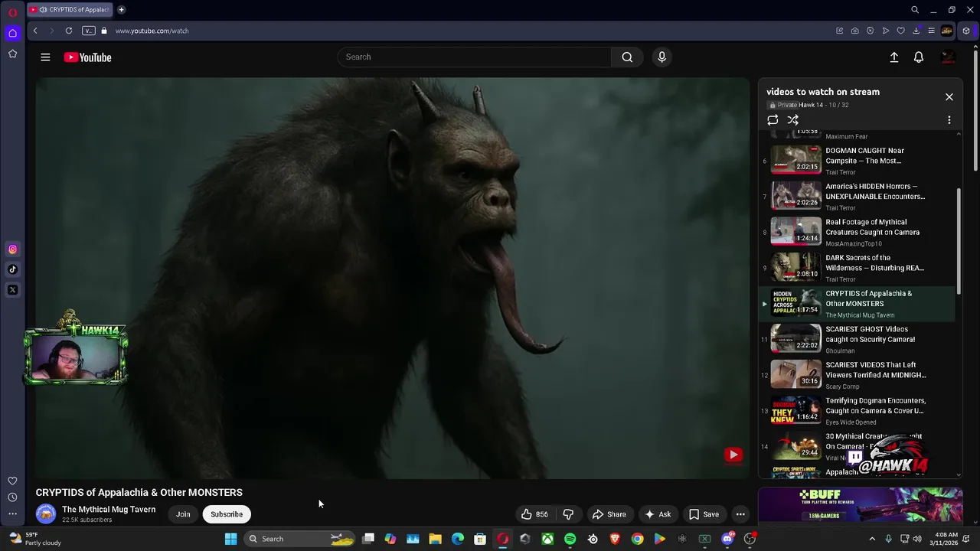Go back in browser
The height and width of the screenshot is (551, 980).
point(35,31)
